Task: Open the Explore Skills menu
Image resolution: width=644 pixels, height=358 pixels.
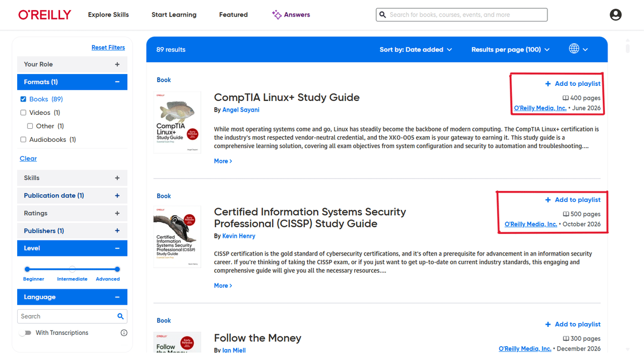Action: [108, 14]
